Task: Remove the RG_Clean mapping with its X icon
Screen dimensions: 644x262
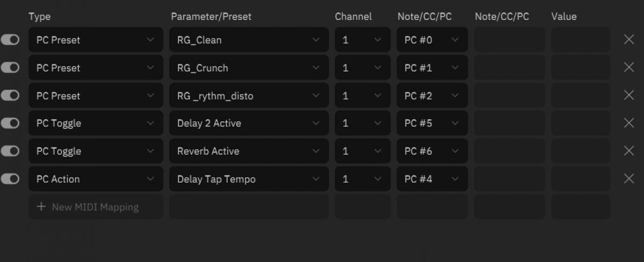Action: tap(629, 40)
